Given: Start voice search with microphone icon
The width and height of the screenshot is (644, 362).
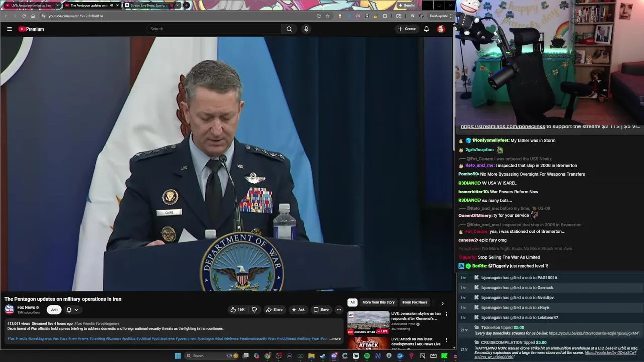Looking at the screenshot, I should point(306,29).
